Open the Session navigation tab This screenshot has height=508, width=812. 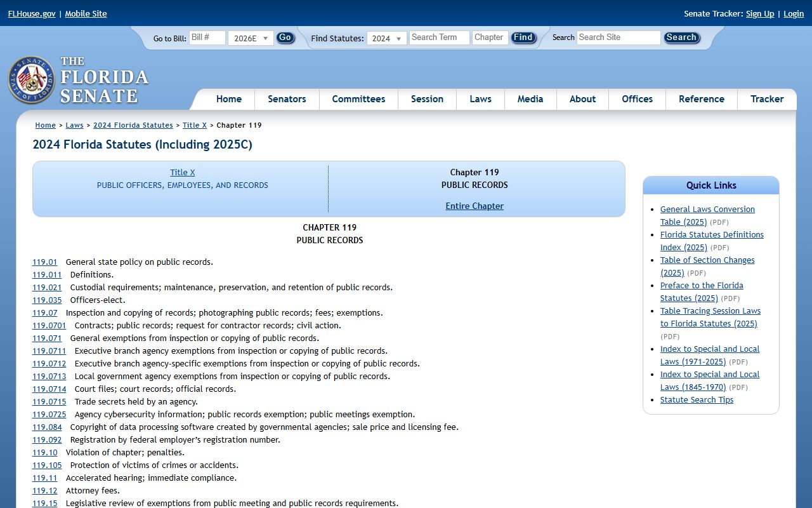click(x=427, y=99)
